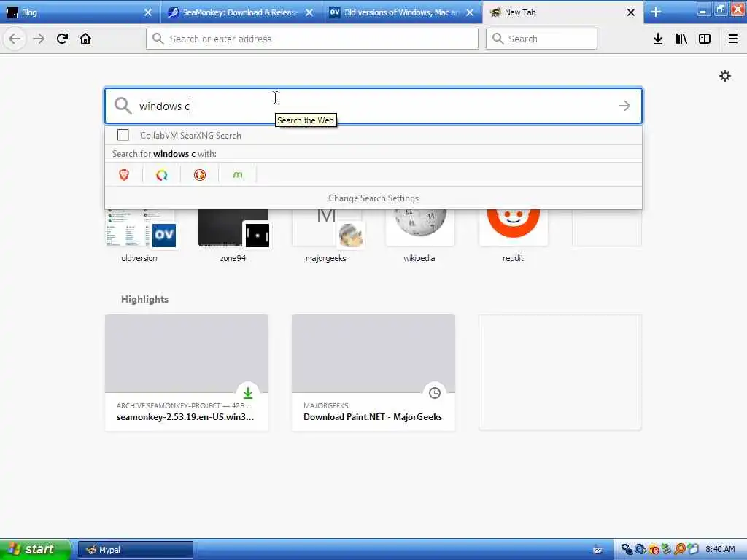Open the wikipedia top site tile
The height and width of the screenshot is (560, 747).
pyautogui.click(x=419, y=236)
